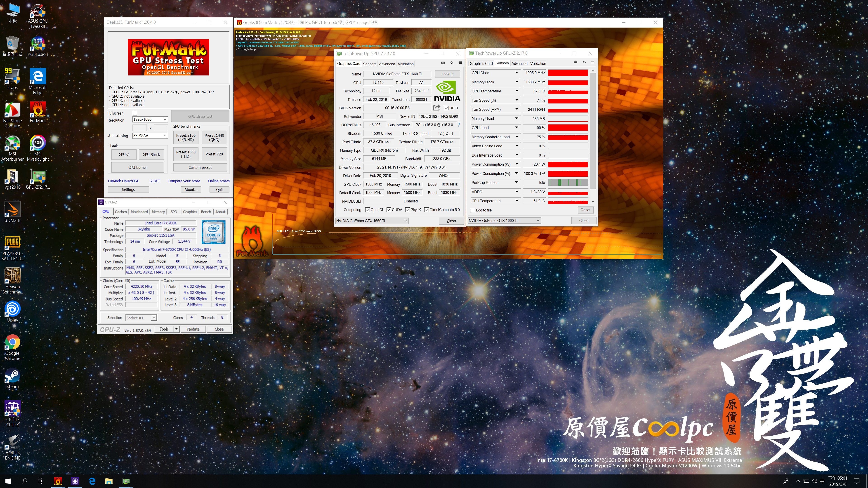Image resolution: width=868 pixels, height=488 pixels.
Task: Switch to Caches tab in CPU-Z
Action: (x=121, y=212)
